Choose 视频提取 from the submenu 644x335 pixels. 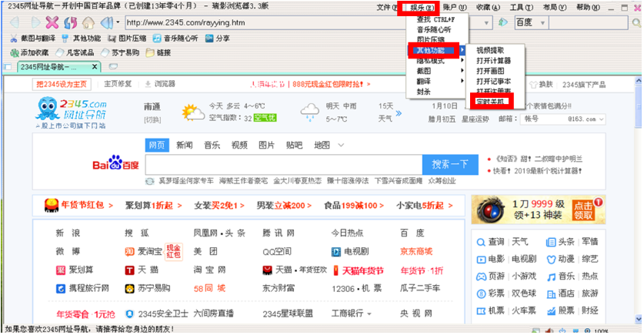(495, 50)
